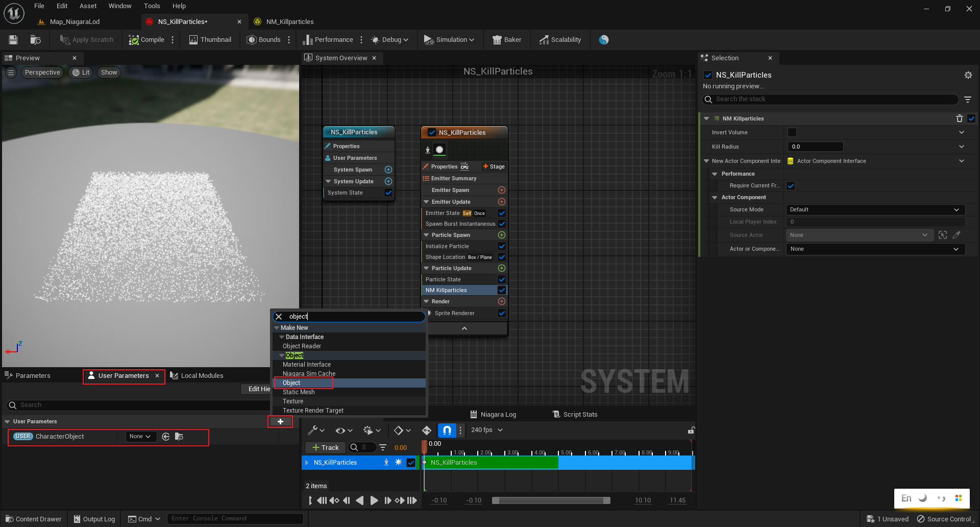Image resolution: width=980 pixels, height=527 pixels.
Task: Delete the NM Killparticles module via trash icon
Action: point(959,118)
